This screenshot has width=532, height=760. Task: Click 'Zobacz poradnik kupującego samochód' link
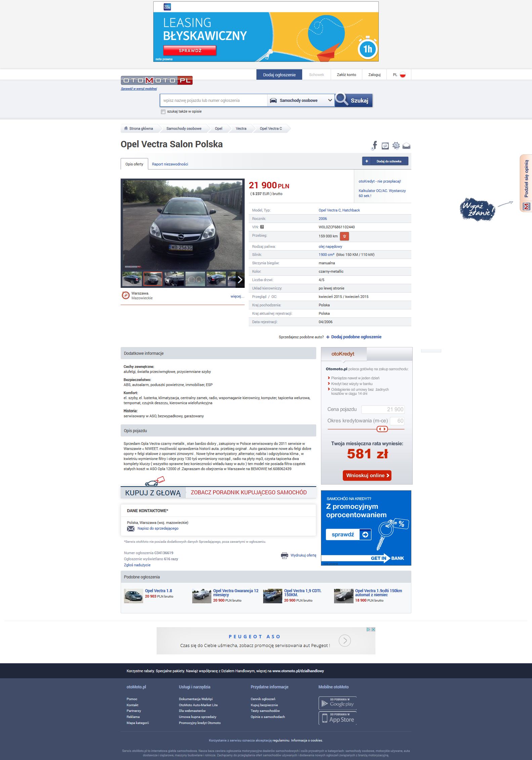(249, 492)
